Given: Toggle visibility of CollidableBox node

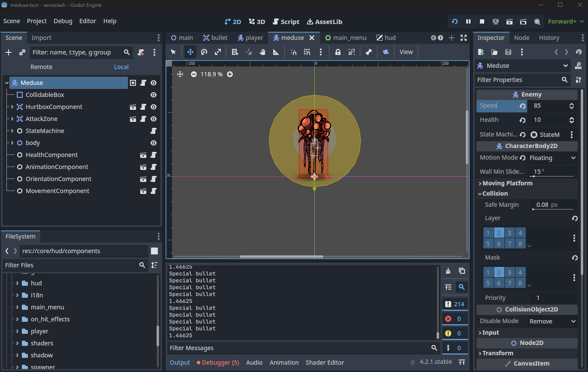Looking at the screenshot, I should click(154, 95).
